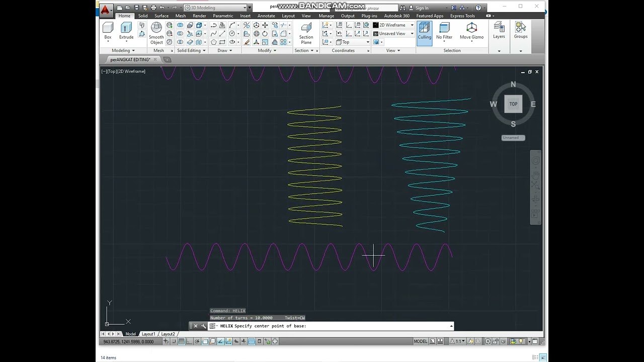Screen dimensions: 644x362
Task: Open the Unnamed UCS menu under ViewCube
Action: [x=513, y=137]
